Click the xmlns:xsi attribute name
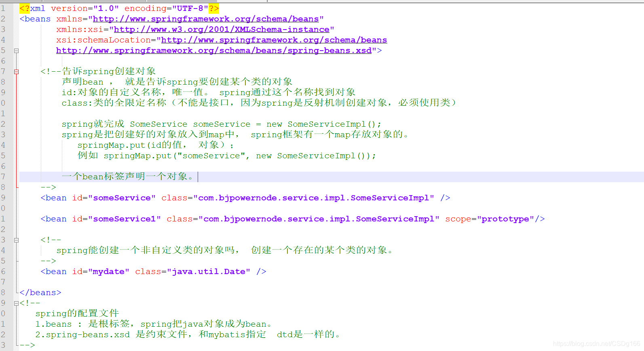This screenshot has height=351, width=644. [x=80, y=30]
